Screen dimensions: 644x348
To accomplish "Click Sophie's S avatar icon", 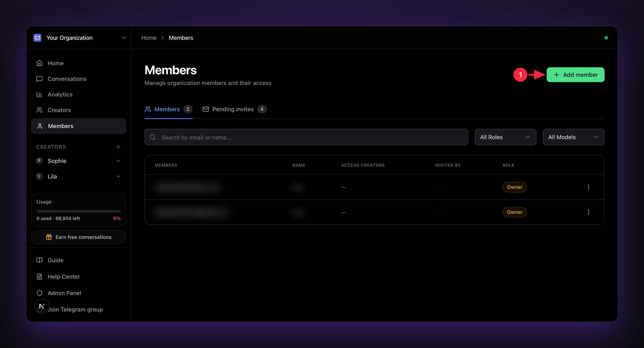I will 39,161.
